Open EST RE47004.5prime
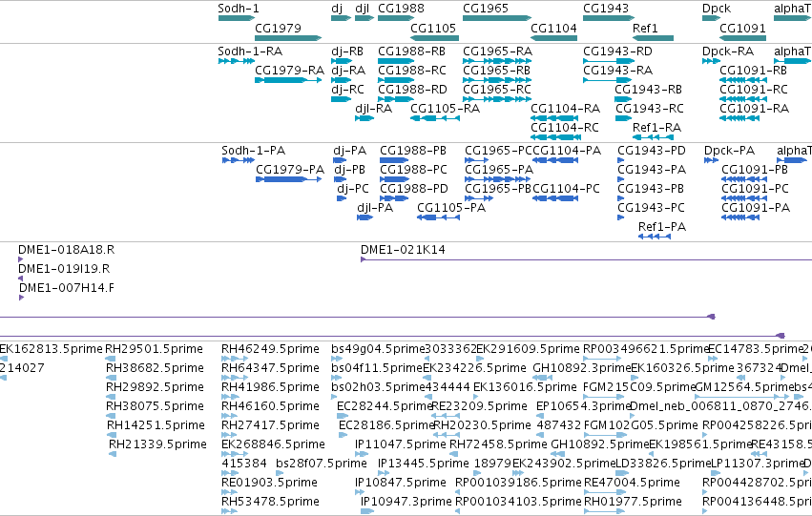Image resolution: width=812 pixels, height=516 pixels. (632, 483)
